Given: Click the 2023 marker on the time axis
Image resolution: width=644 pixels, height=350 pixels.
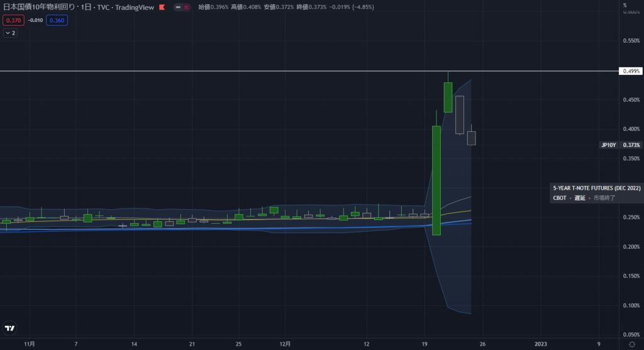Looking at the screenshot, I should pos(540,344).
